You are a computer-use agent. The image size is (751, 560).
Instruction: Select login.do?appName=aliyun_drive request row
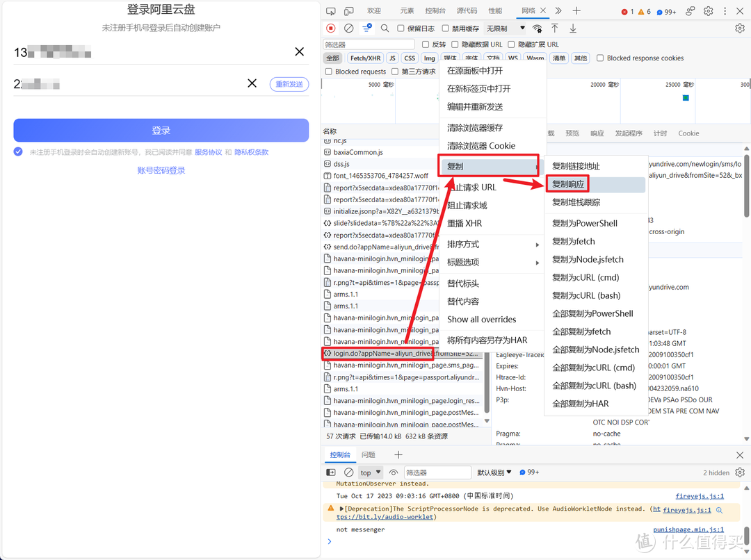[x=403, y=353]
